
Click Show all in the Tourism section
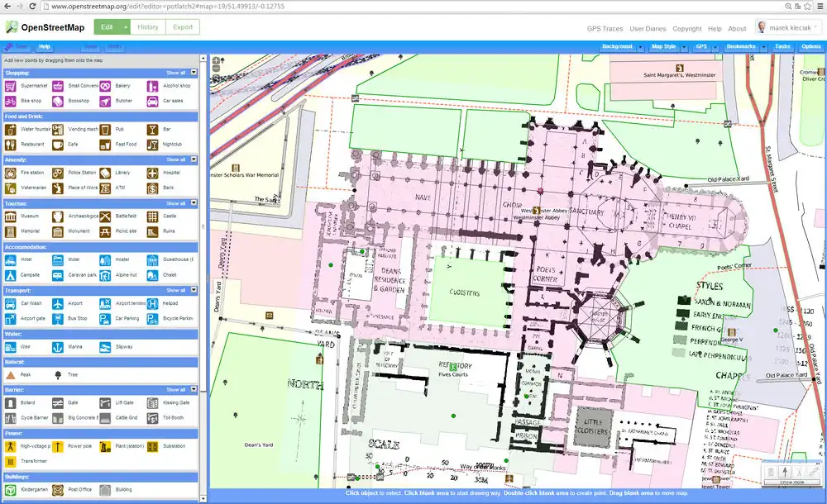click(x=175, y=203)
